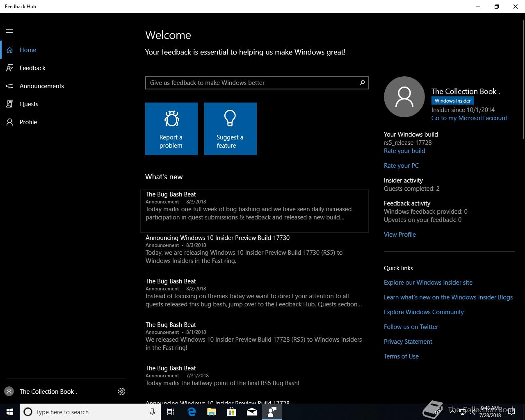The width and height of the screenshot is (525, 420).
Task: Click the Announcements megaphone icon
Action: (x=10, y=86)
